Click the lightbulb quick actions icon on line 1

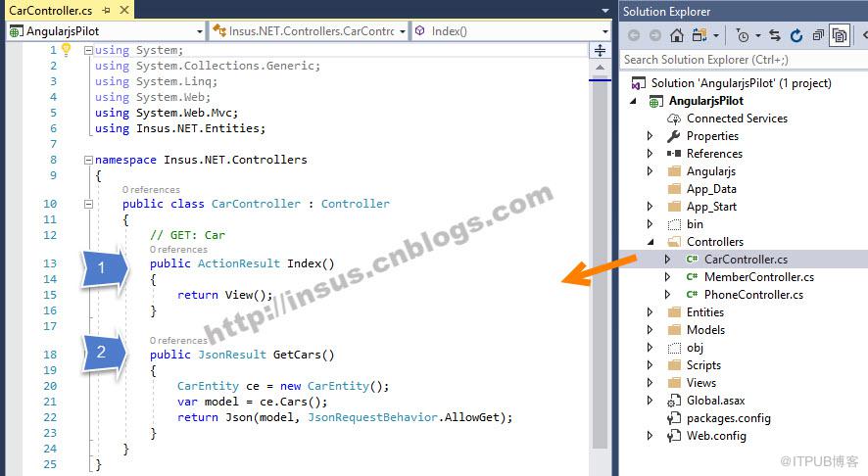coord(66,50)
